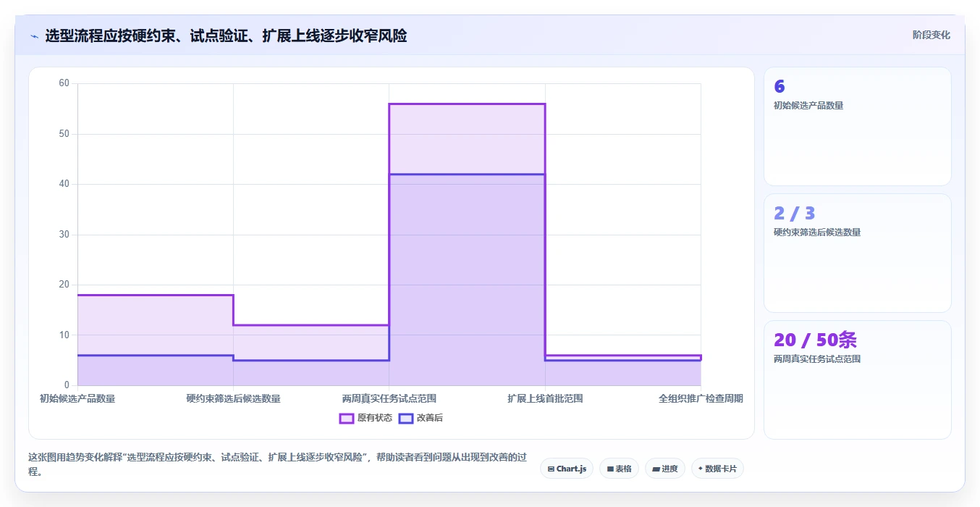Click x-axis label 全组织推广检查周期

click(x=701, y=398)
